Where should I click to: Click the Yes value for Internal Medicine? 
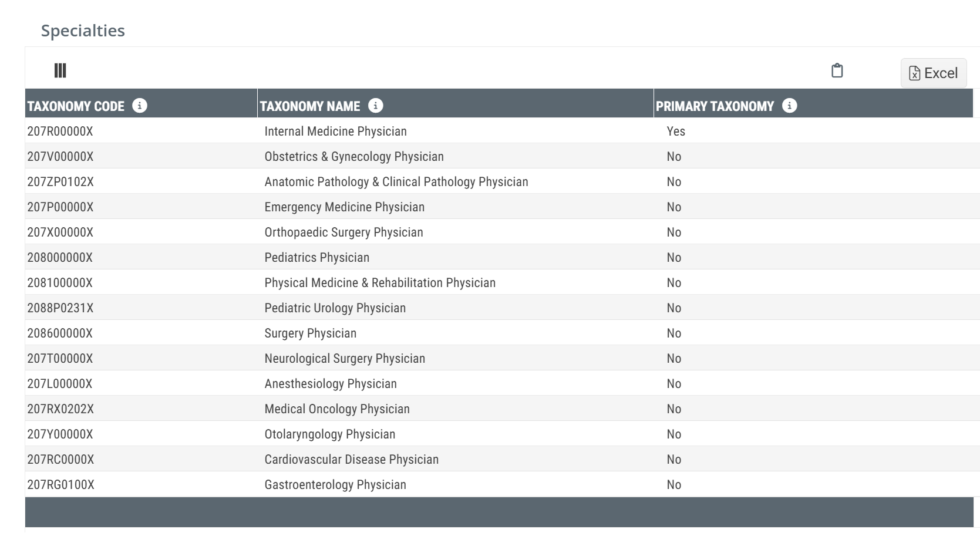(676, 131)
